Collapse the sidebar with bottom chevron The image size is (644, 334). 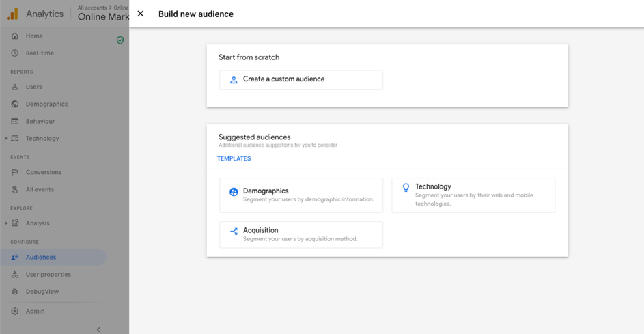coord(98,329)
